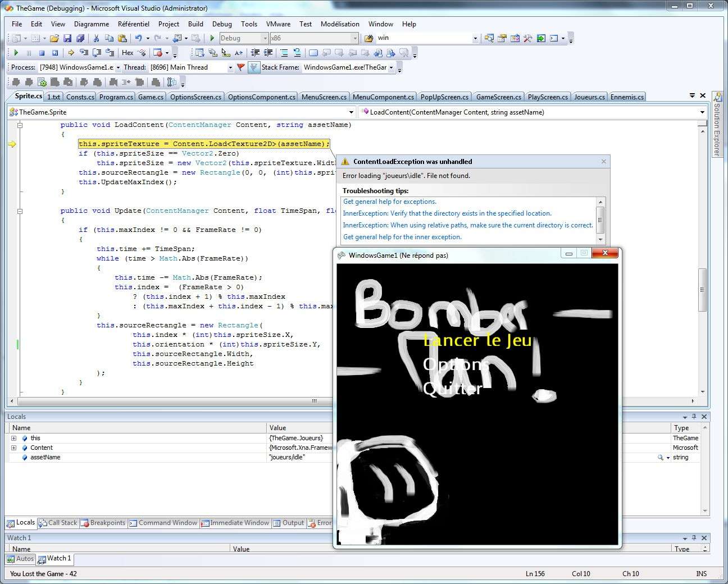Open the Solution Explorer toolbar icon
The height and width of the screenshot is (584, 728).
point(489,38)
